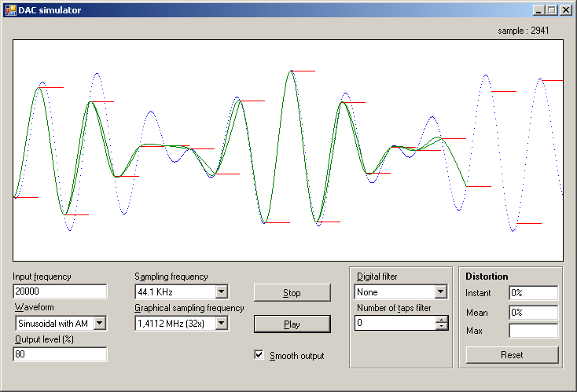Click the Number of taps filter field

pos(395,323)
